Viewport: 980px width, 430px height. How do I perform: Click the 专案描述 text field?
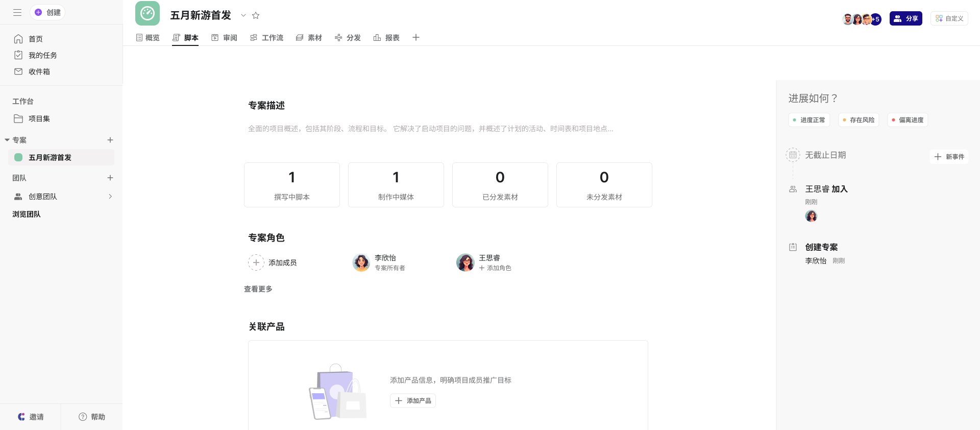click(x=430, y=129)
